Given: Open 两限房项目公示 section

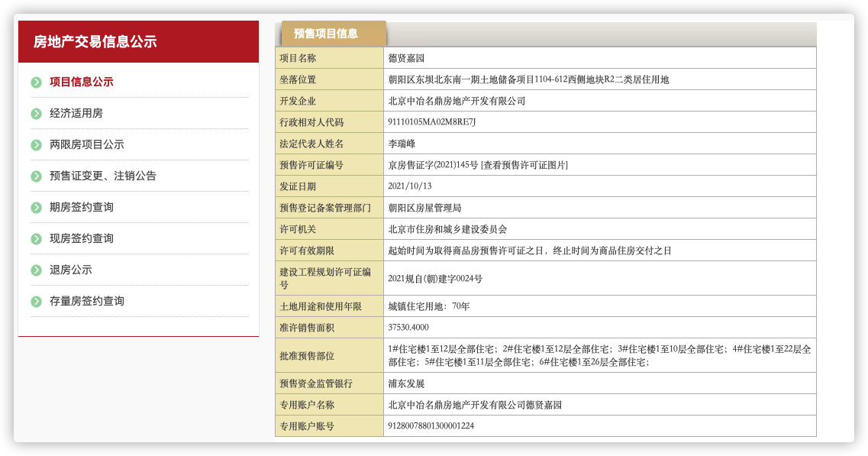Looking at the screenshot, I should (x=86, y=145).
